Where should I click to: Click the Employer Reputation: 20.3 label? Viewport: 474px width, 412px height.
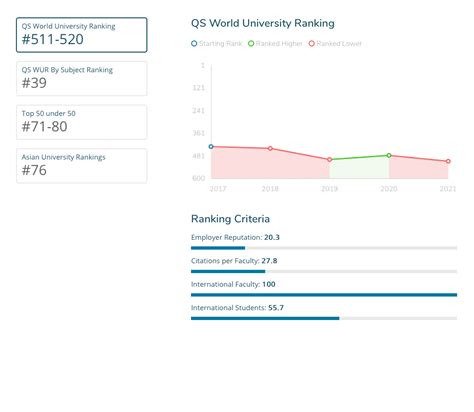(x=235, y=237)
